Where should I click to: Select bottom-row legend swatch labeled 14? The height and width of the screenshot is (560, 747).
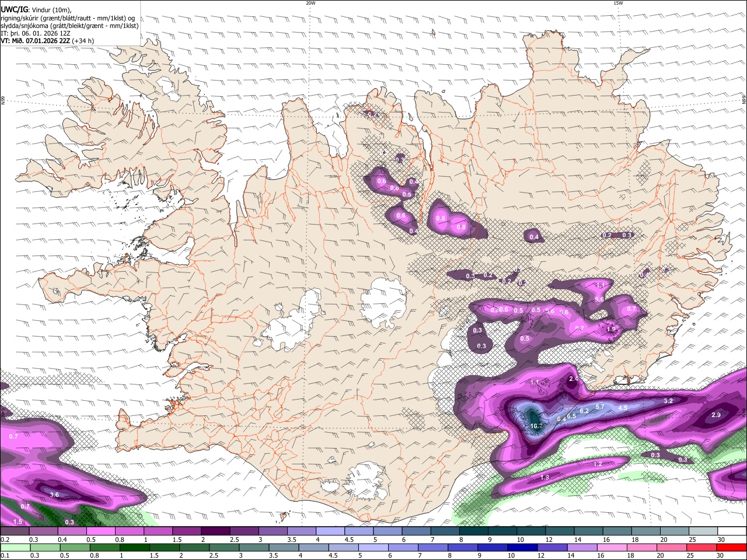582,547
